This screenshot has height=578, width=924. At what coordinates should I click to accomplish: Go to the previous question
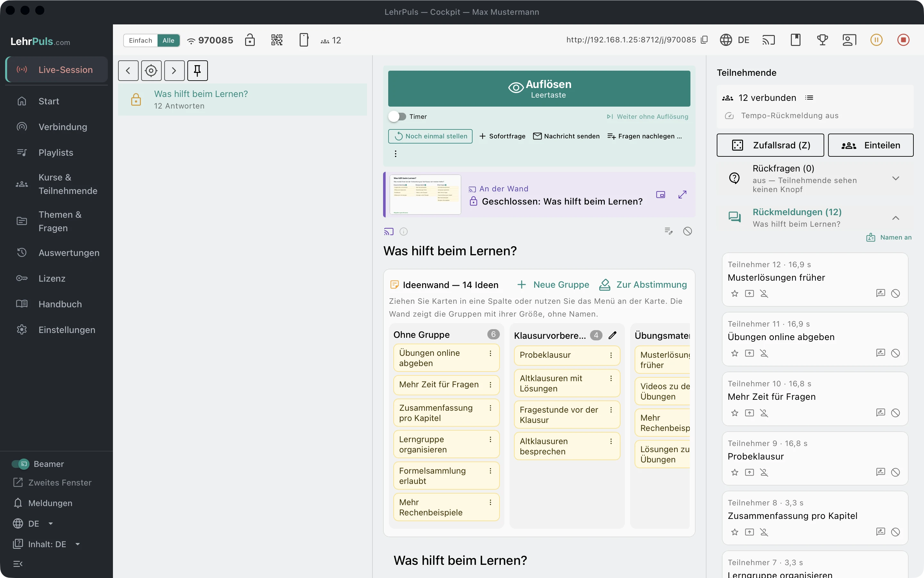pos(128,71)
